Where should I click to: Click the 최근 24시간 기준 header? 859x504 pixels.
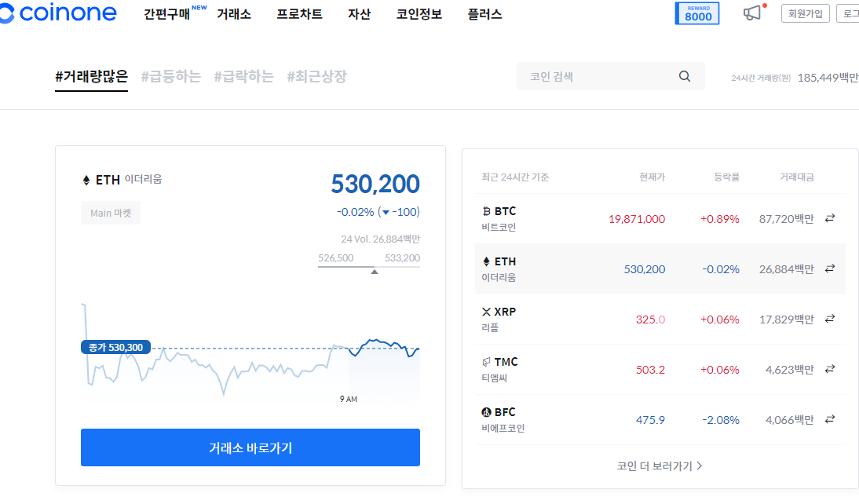click(x=515, y=177)
